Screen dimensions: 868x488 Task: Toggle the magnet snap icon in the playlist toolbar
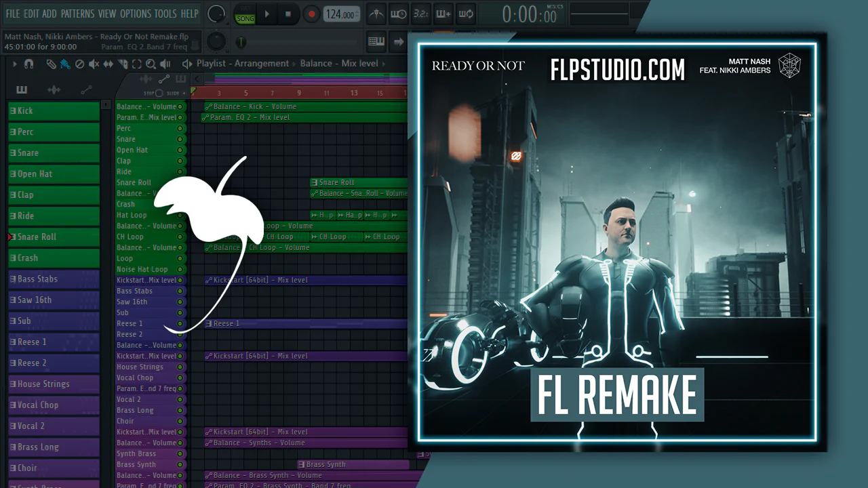[28, 64]
